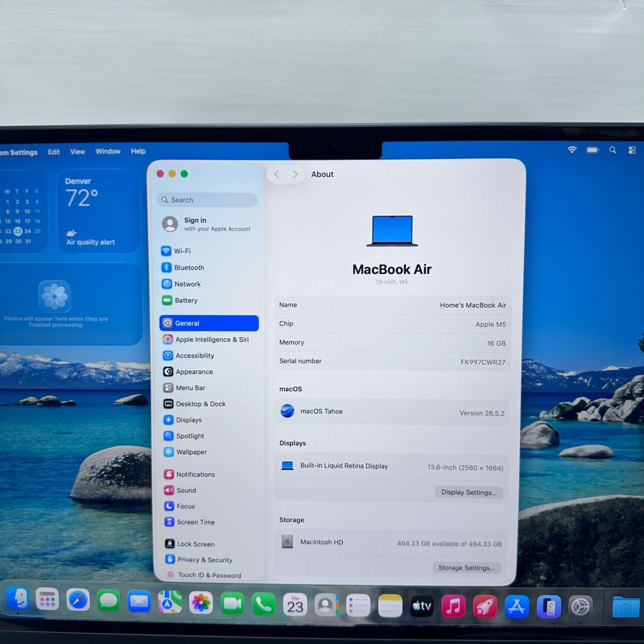Open Battery settings
This screenshot has height=644, width=644.
tap(208, 301)
